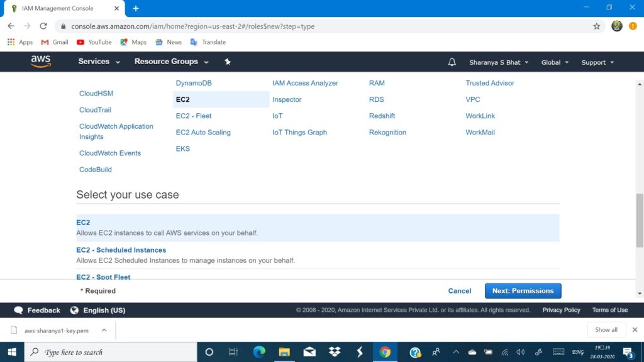Select the Inspector service
Screen dimensions: 644x362
tap(287, 99)
